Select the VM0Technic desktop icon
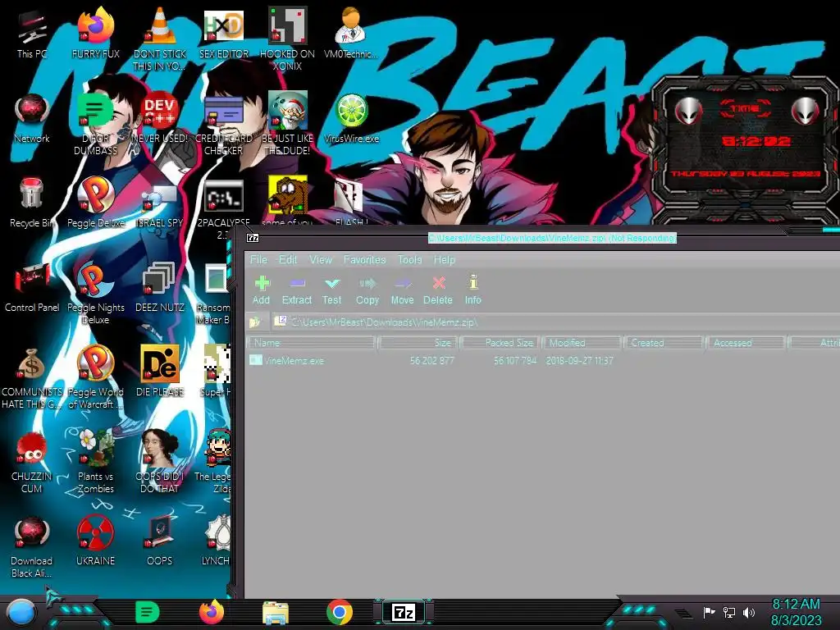This screenshot has width=840, height=630. [x=351, y=34]
